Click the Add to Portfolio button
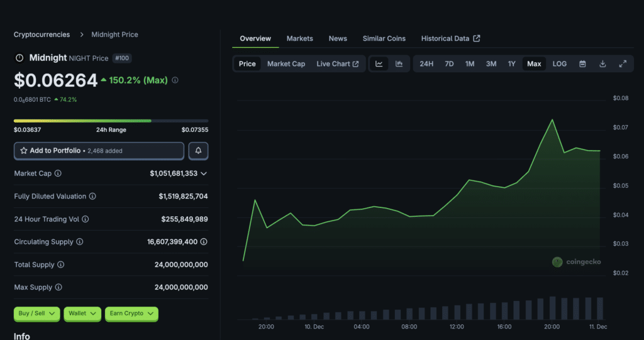Viewport: 644px width, 340px height. (x=99, y=151)
